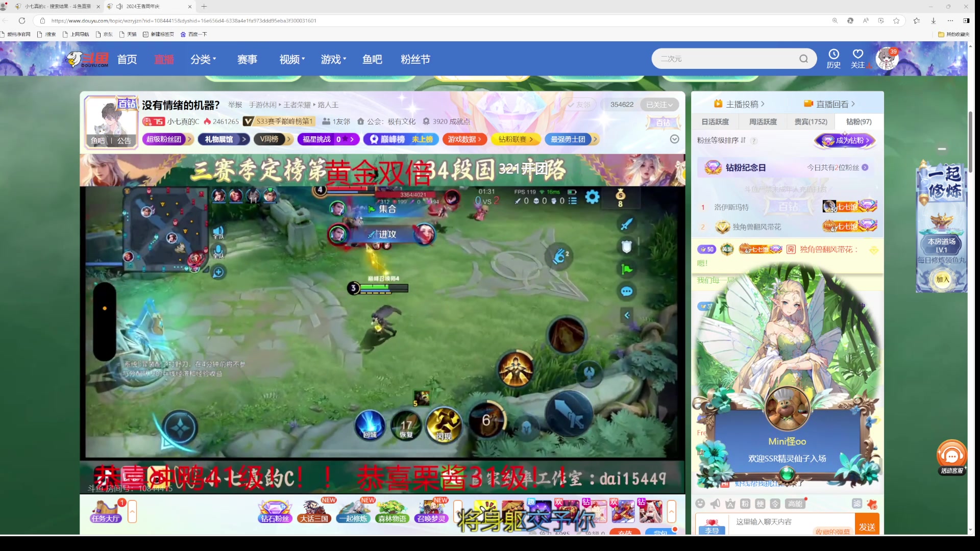Screen dimensions: 980x551
Task: Expand the 直播回看 chevron link
Action: coord(829,104)
